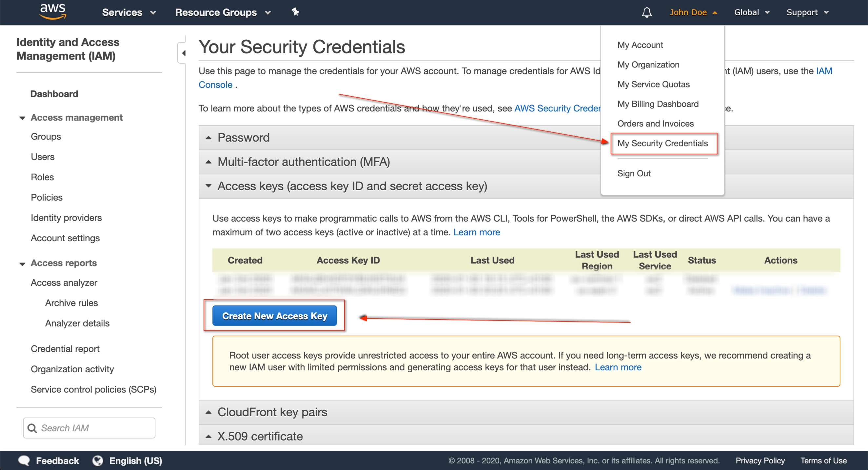Image resolution: width=868 pixels, height=470 pixels.
Task: Change language from English (US)
Action: click(x=135, y=460)
